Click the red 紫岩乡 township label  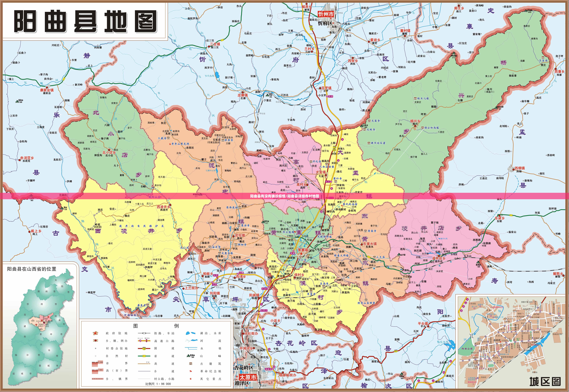click(x=375, y=40)
